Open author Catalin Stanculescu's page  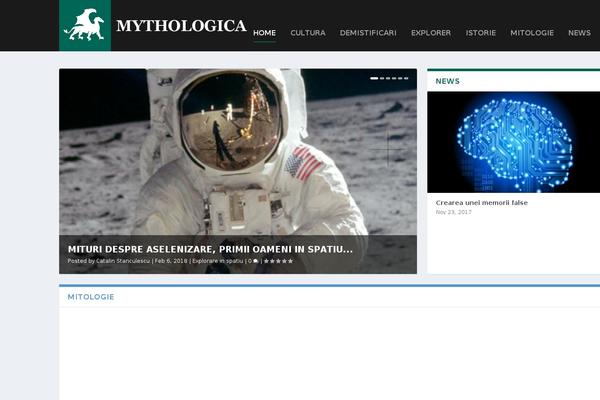click(123, 261)
